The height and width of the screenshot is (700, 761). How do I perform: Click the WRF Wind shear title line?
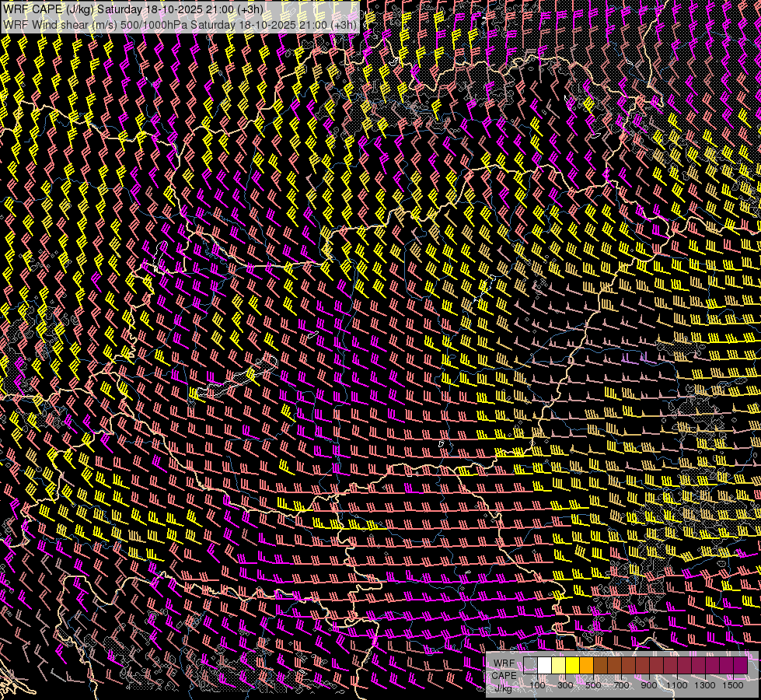pos(180,24)
